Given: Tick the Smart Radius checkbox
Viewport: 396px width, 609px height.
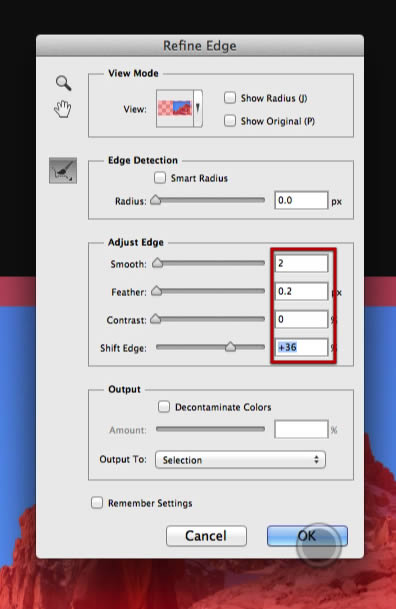Looking at the screenshot, I should coord(160,178).
